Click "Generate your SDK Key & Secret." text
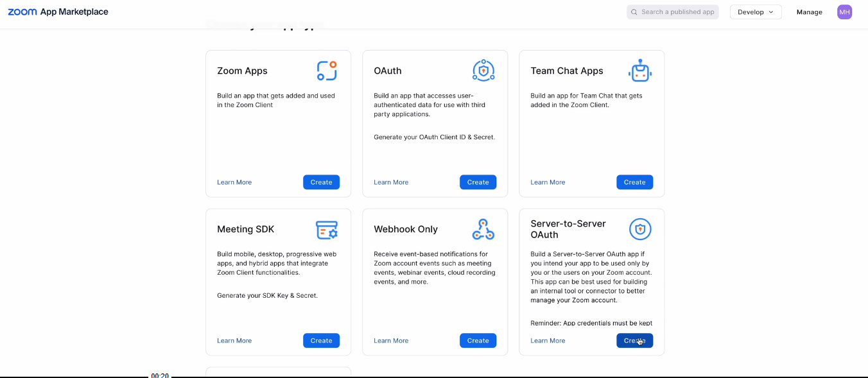The height and width of the screenshot is (378, 868). (267, 295)
